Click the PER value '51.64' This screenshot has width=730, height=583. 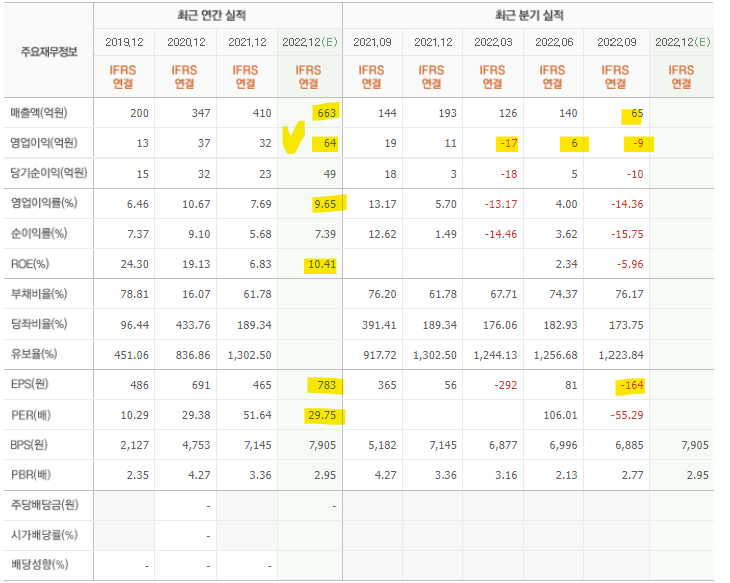[x=257, y=415]
